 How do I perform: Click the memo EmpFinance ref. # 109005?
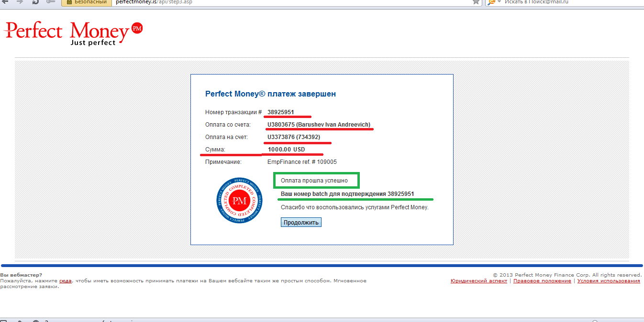pos(302,162)
